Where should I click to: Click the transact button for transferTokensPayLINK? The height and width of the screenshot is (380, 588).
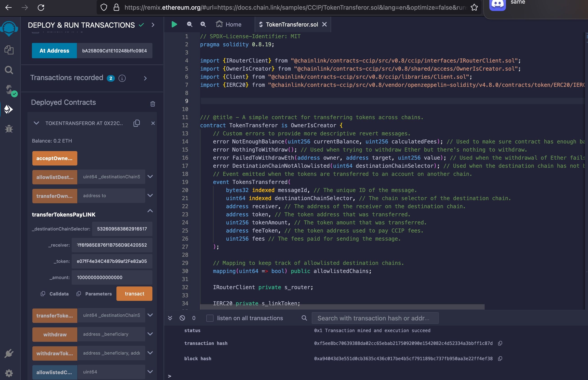click(134, 293)
